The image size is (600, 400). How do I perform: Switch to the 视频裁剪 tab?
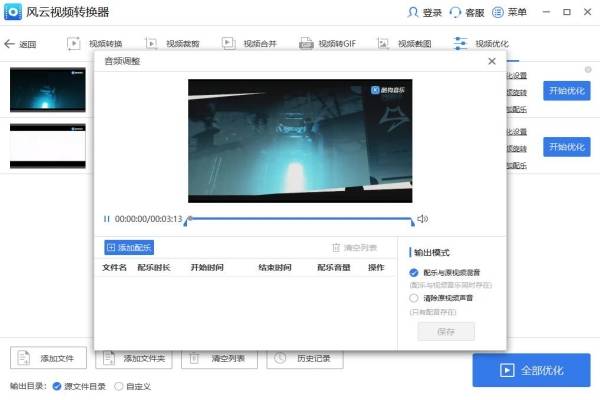pos(183,44)
